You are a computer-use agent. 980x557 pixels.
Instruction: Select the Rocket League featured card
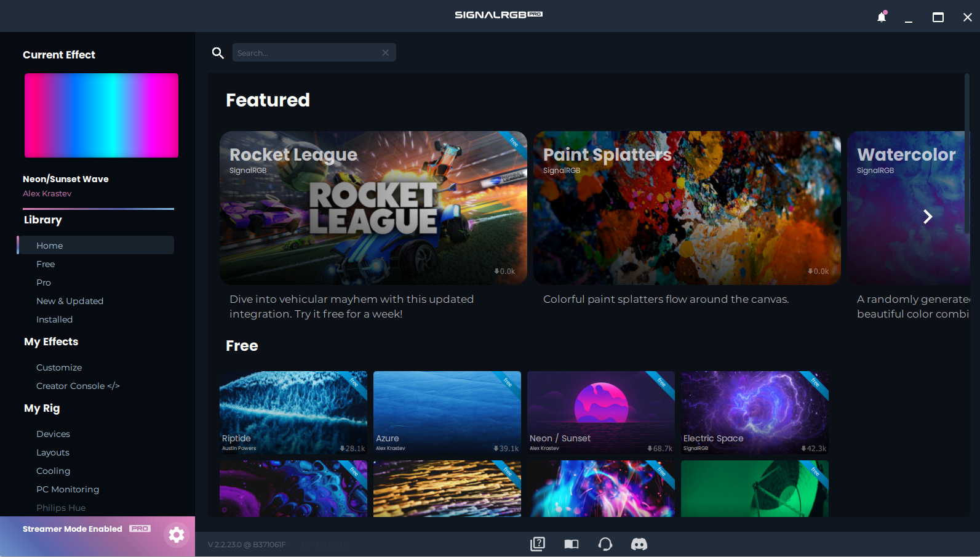373,208
